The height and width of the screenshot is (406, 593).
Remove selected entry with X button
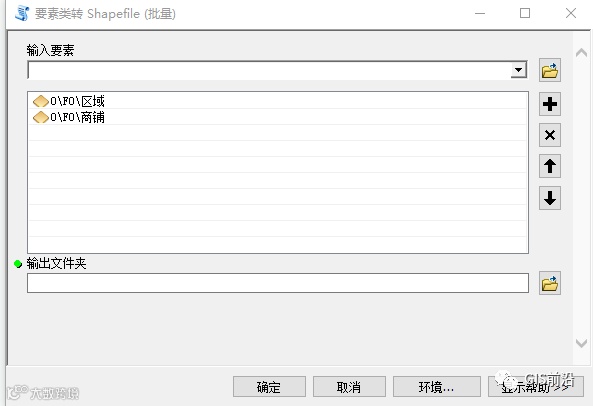tap(550, 135)
